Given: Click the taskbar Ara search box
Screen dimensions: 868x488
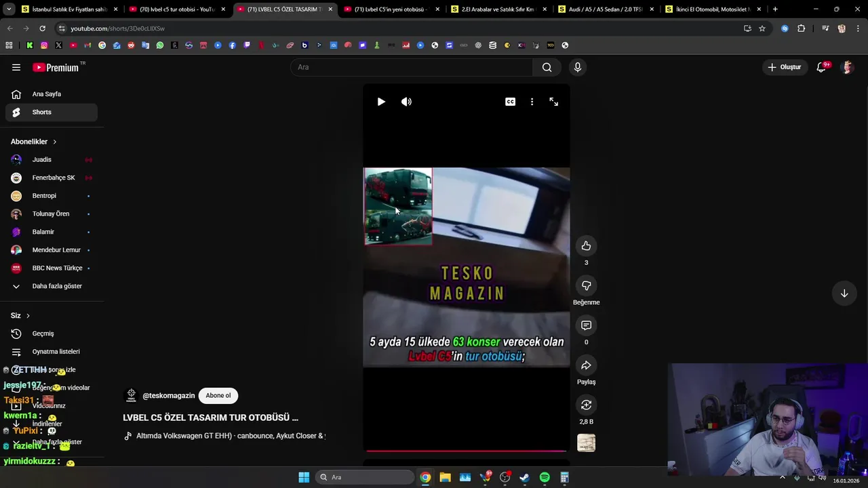Looking at the screenshot, I should click(365, 477).
